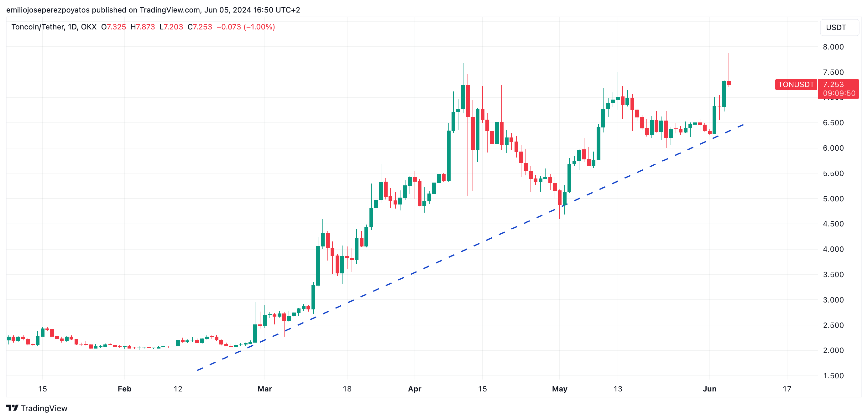Click the 4.500 price scale label
This screenshot has width=868, height=419.
[833, 224]
